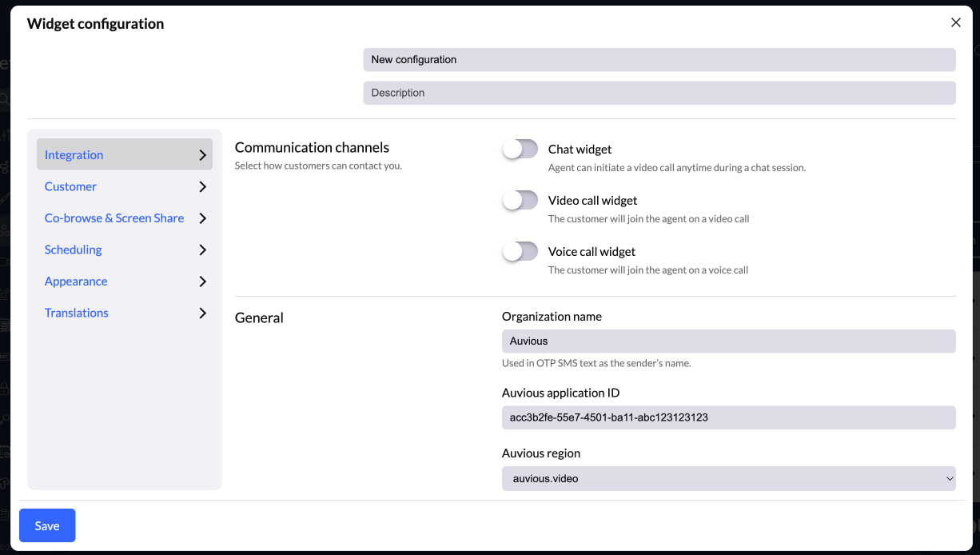Focus the Description input field

point(659,93)
